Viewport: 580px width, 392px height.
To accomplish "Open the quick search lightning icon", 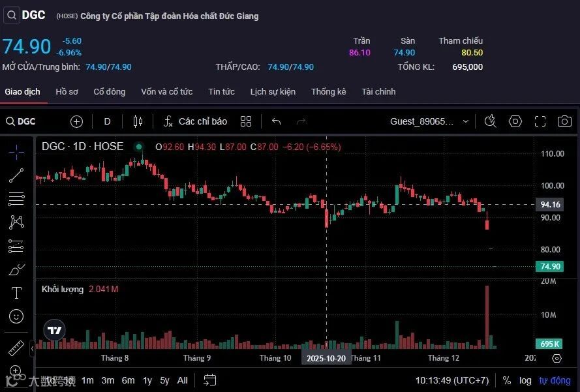I will (x=490, y=121).
